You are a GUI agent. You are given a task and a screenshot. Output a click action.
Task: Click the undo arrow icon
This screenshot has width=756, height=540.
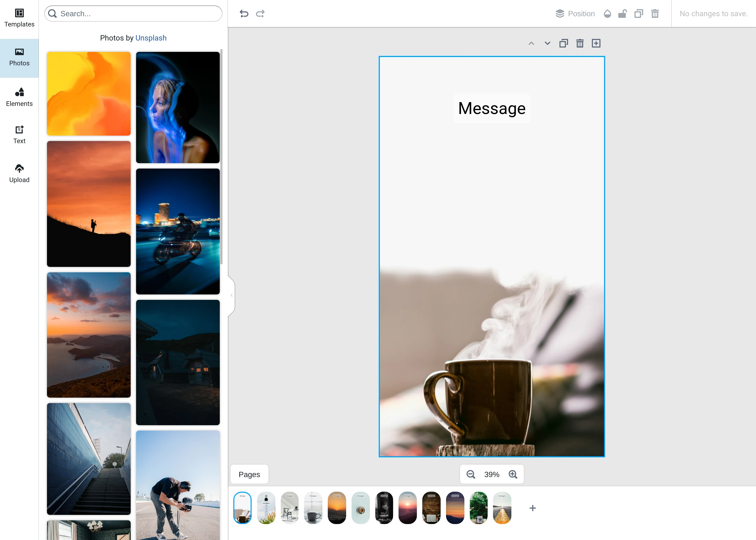[x=244, y=14]
